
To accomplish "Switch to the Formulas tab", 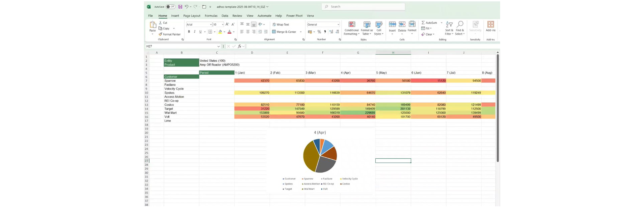I will [211, 16].
